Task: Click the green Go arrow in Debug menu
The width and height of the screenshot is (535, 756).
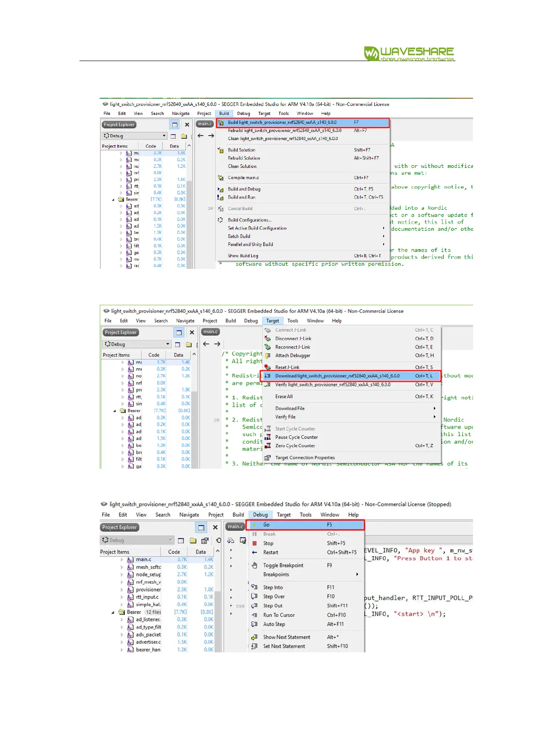Action: pos(255,525)
